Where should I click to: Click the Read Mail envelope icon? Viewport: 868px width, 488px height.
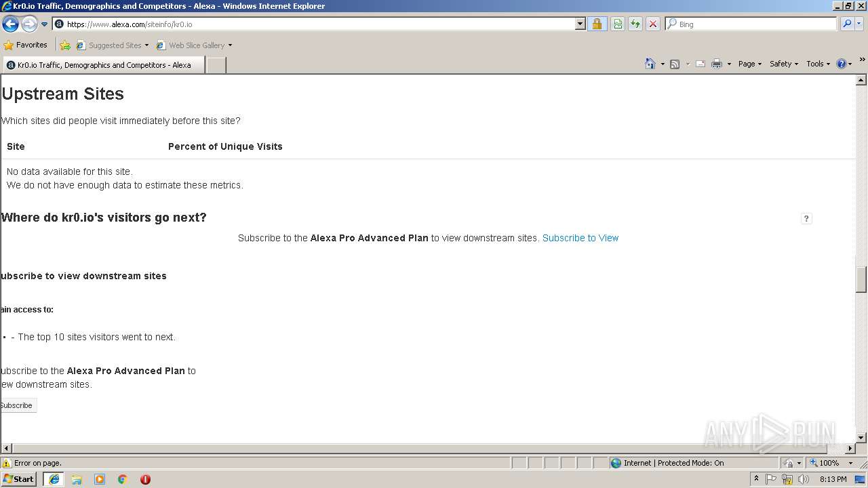point(701,64)
